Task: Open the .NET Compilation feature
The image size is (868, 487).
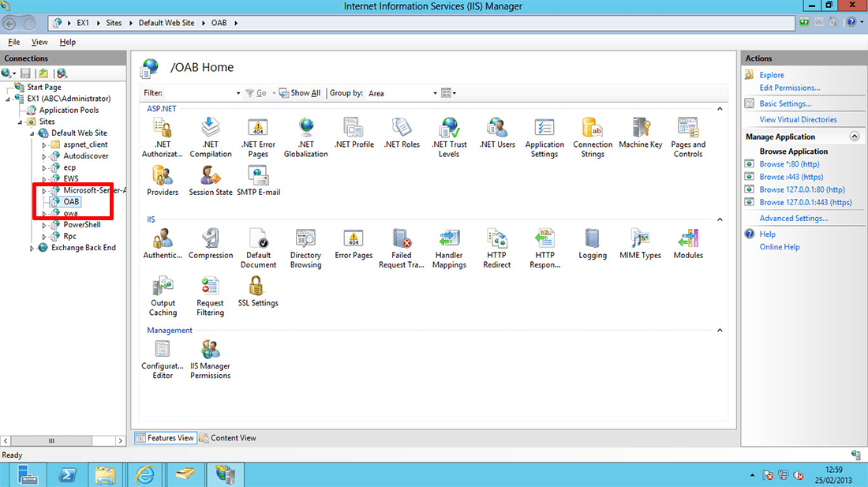Action: 211,138
